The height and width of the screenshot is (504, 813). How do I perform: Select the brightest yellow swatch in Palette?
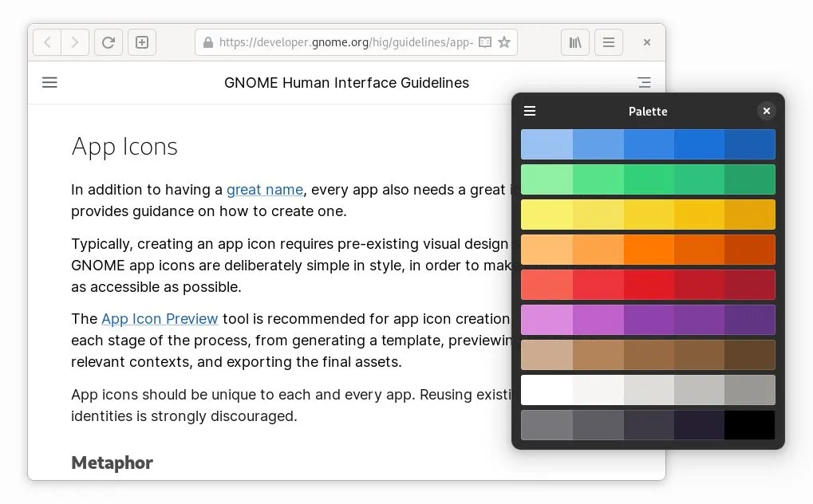(x=546, y=215)
